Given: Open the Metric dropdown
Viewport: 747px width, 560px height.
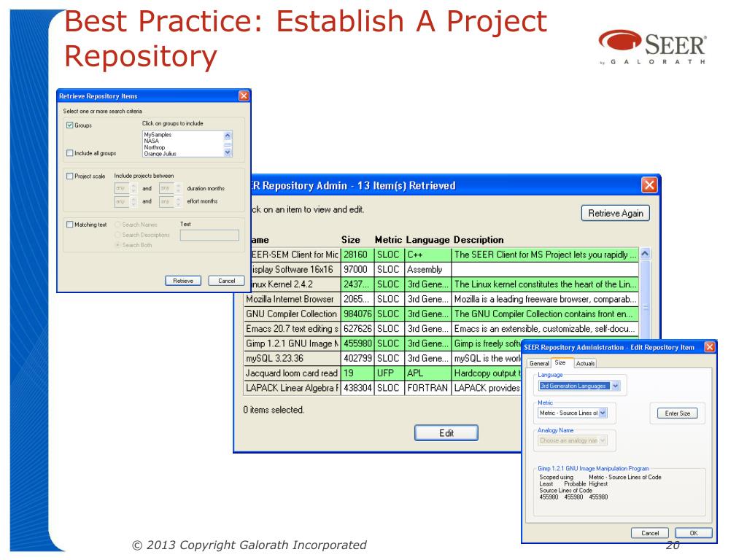Looking at the screenshot, I should 603,413.
